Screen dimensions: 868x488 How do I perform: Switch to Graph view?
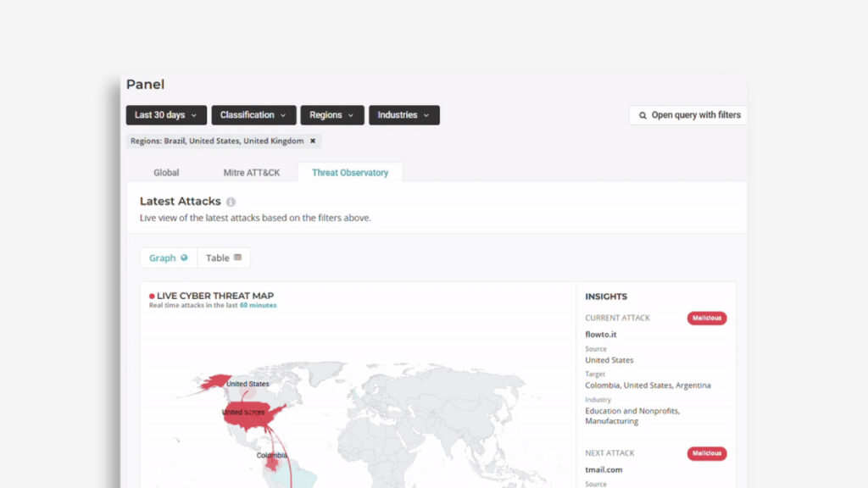tap(168, 258)
